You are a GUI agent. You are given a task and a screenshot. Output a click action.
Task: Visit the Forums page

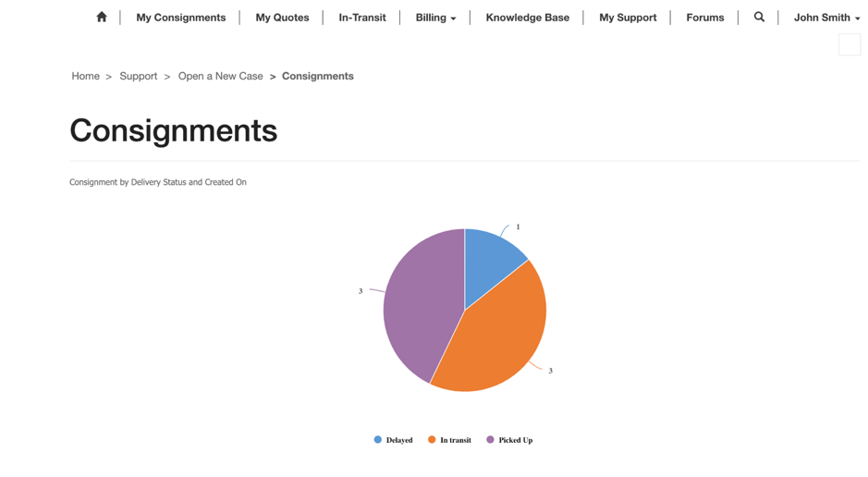[704, 18]
